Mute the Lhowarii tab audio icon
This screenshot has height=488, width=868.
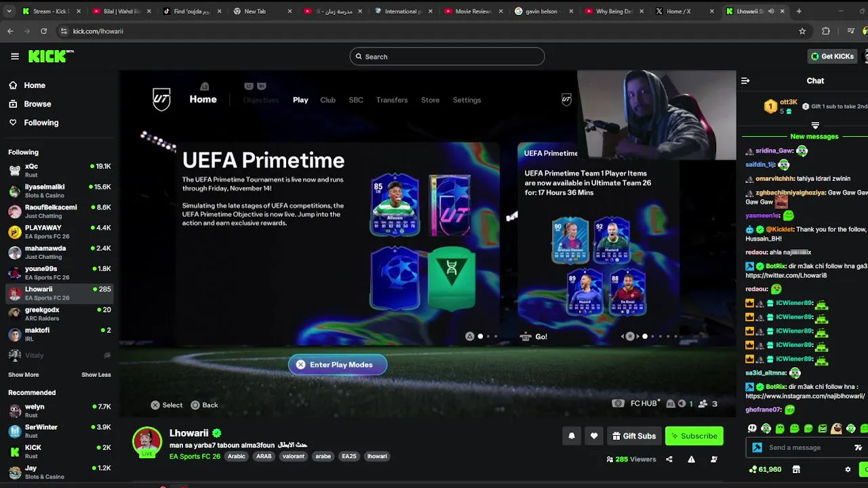click(771, 11)
